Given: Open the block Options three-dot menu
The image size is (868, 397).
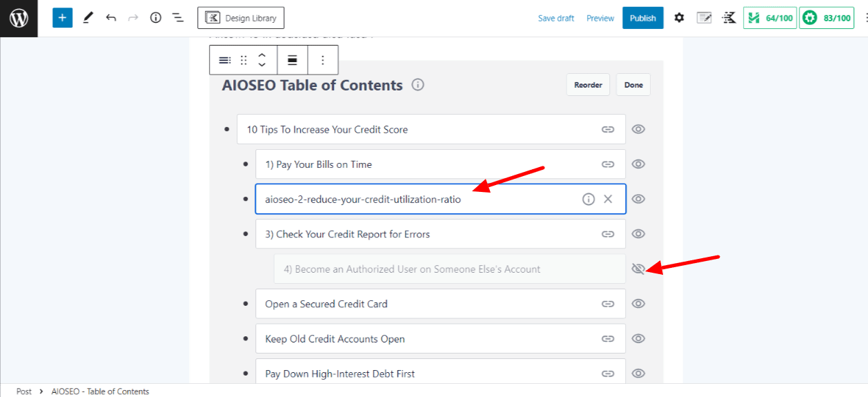Looking at the screenshot, I should 322,60.
